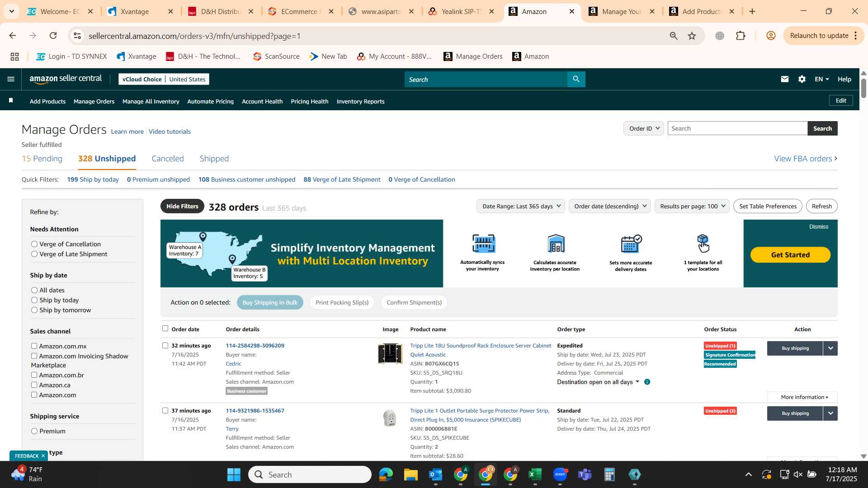
Task: Expand Destination open on all days
Action: (x=598, y=382)
